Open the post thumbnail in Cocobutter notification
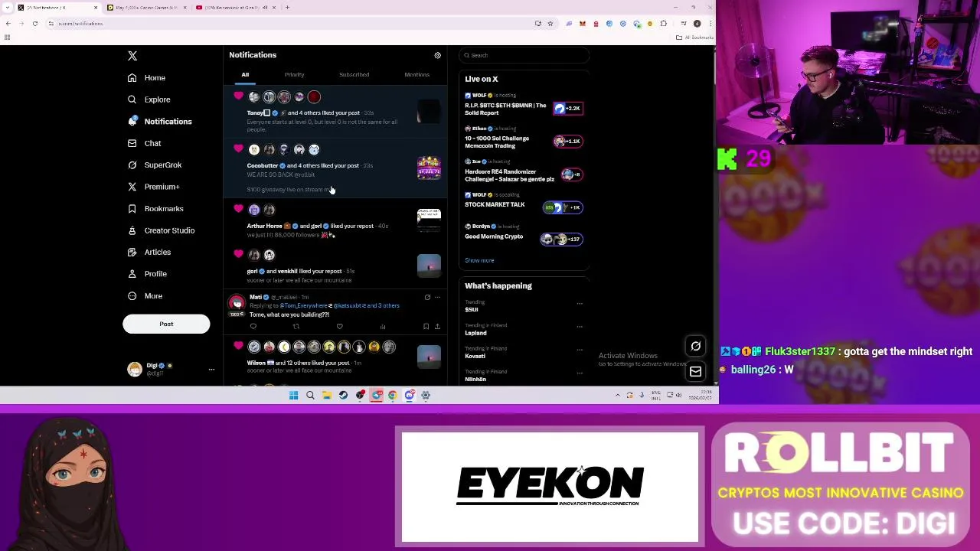This screenshot has width=980, height=551. [x=429, y=168]
